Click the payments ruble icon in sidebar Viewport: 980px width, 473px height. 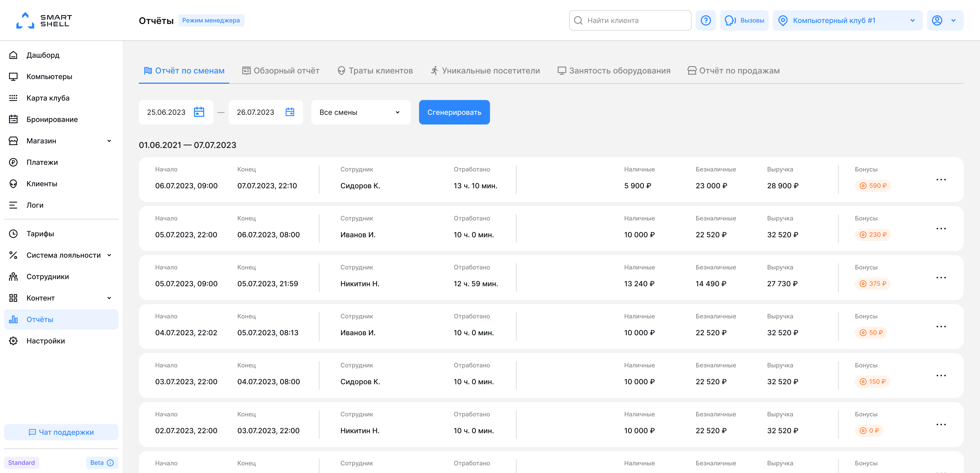13,162
